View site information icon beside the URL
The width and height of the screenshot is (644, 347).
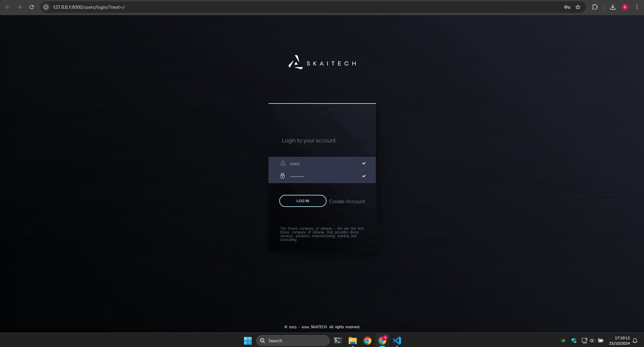46,7
